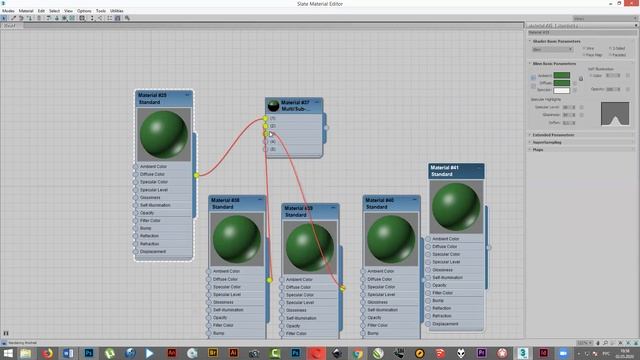Click Material #39 output socket
640x360 pixels.
pyautogui.click(x=342, y=288)
